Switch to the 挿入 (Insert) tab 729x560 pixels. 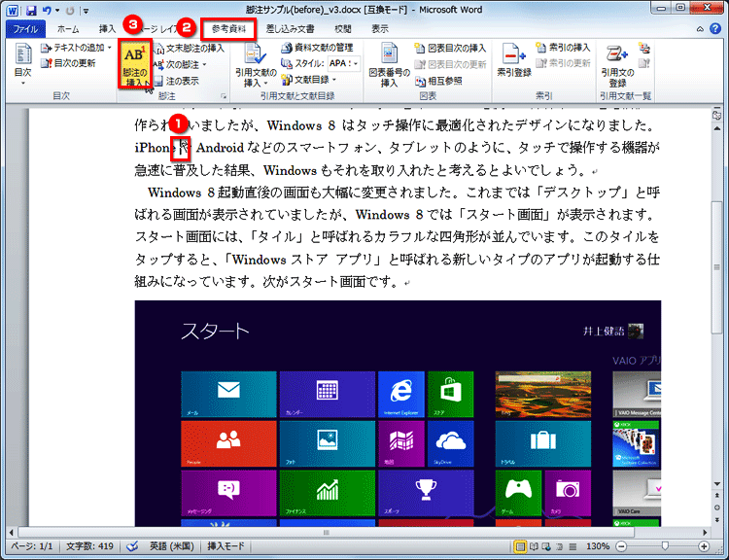click(x=107, y=29)
